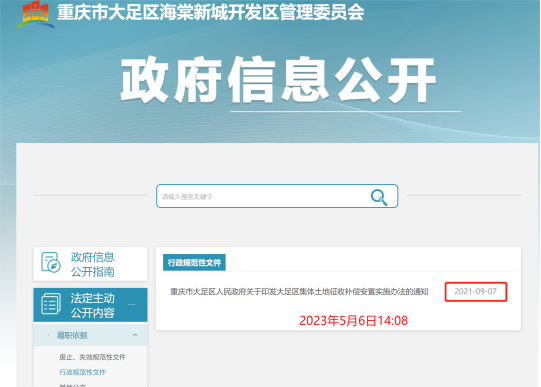The height and width of the screenshot is (387, 541).
Task: Select the 行政规范性文件 tab header
Action: point(194,263)
